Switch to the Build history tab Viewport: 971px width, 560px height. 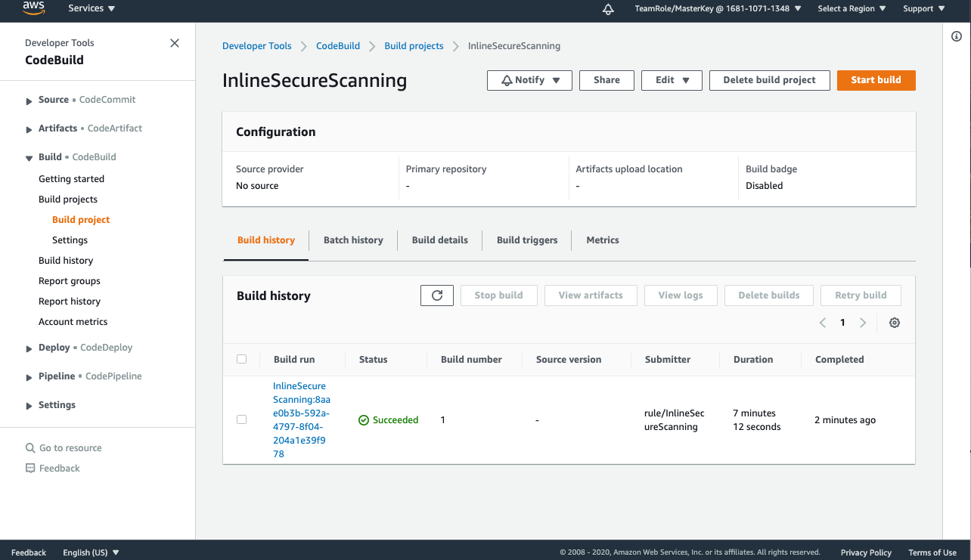click(x=266, y=240)
